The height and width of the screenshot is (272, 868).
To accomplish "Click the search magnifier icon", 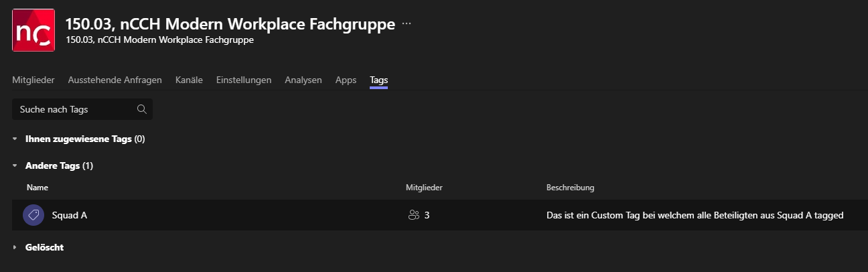I will (141, 109).
